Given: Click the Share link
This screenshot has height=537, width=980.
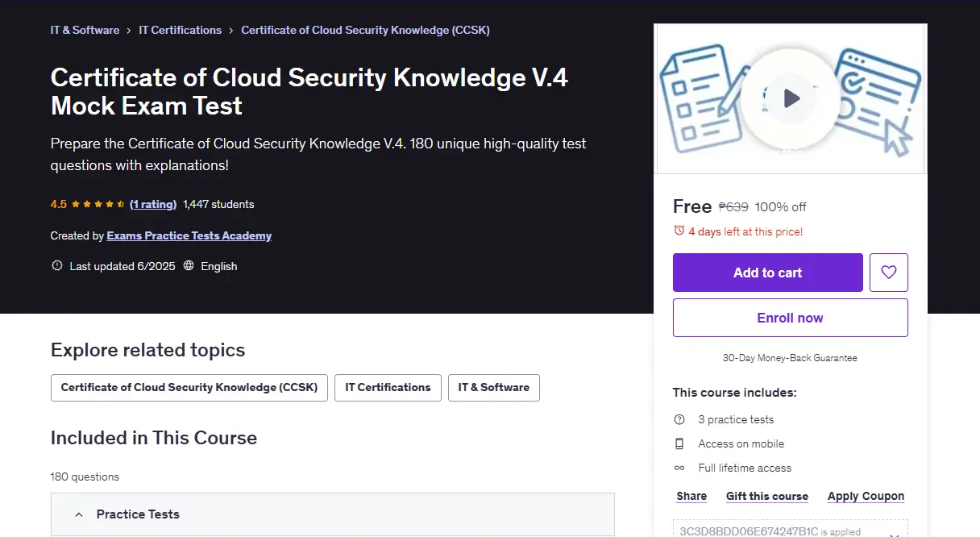Looking at the screenshot, I should click(691, 496).
